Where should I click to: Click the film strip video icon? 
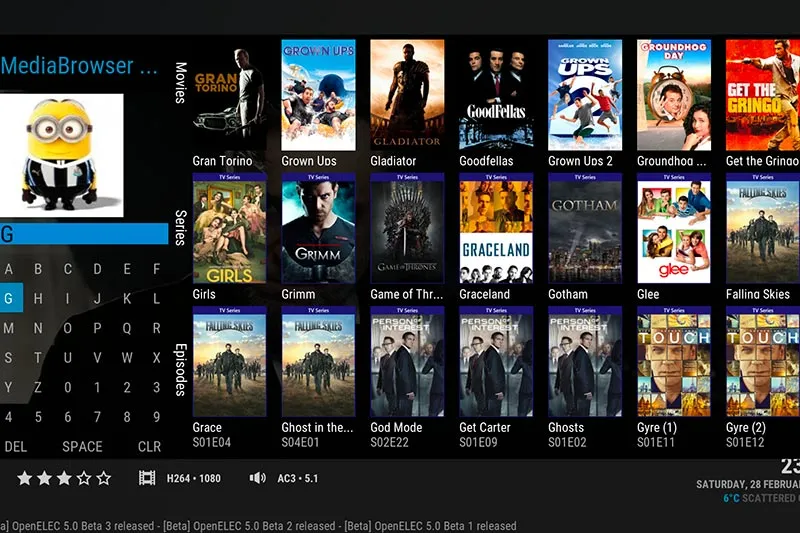(147, 478)
